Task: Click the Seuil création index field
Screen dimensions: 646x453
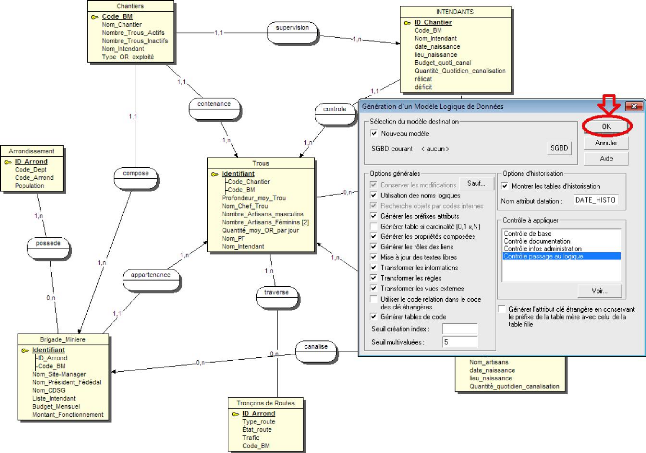Action: (x=456, y=329)
